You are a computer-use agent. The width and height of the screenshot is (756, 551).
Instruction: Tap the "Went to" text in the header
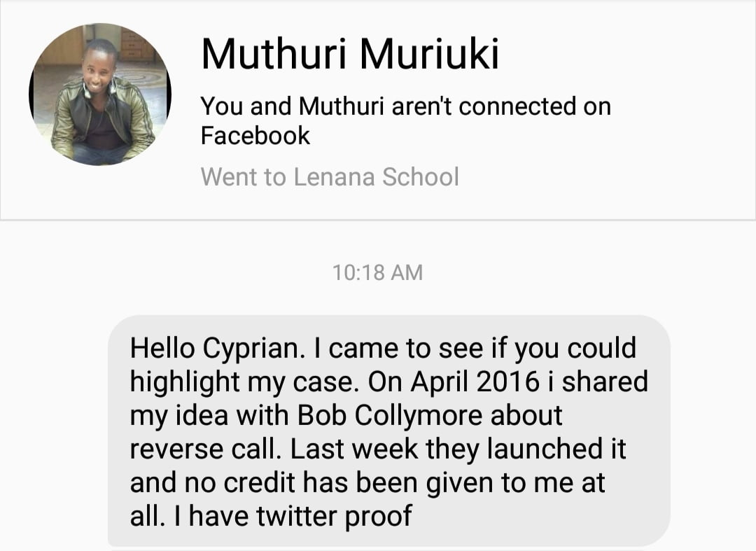pos(244,177)
